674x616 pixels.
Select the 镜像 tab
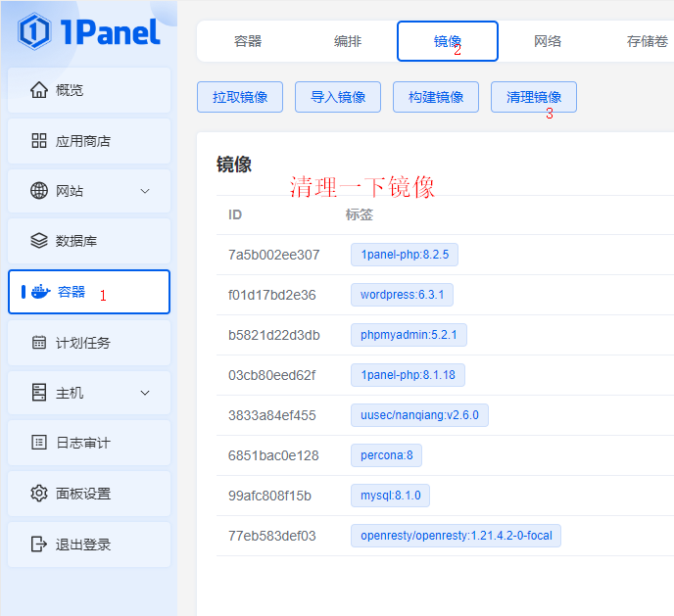[448, 41]
